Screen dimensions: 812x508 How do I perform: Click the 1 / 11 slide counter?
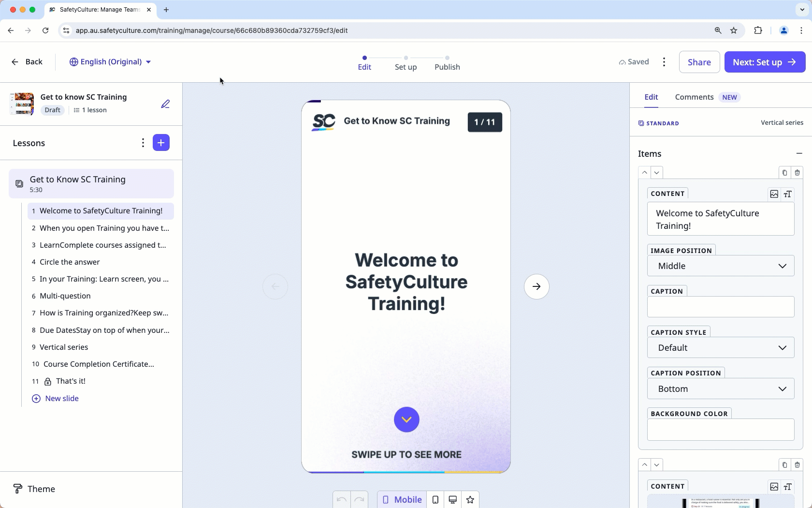pyautogui.click(x=485, y=122)
